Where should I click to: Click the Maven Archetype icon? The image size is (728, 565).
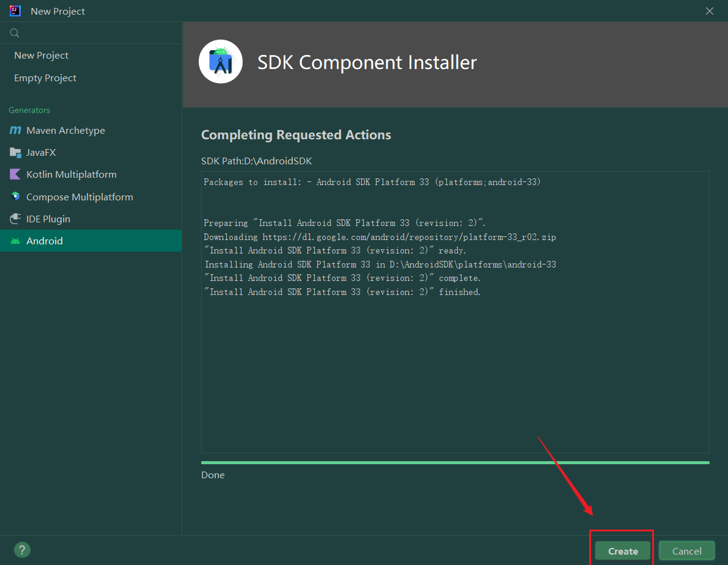click(x=15, y=130)
